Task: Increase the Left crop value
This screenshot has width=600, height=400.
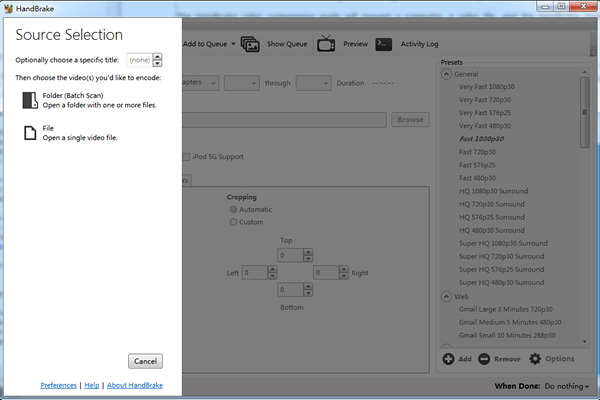Action: pyautogui.click(x=272, y=269)
